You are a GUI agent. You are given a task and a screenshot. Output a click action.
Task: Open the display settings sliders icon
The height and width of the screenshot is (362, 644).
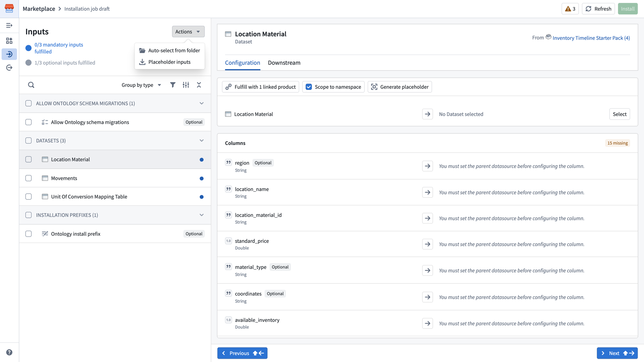[186, 85]
